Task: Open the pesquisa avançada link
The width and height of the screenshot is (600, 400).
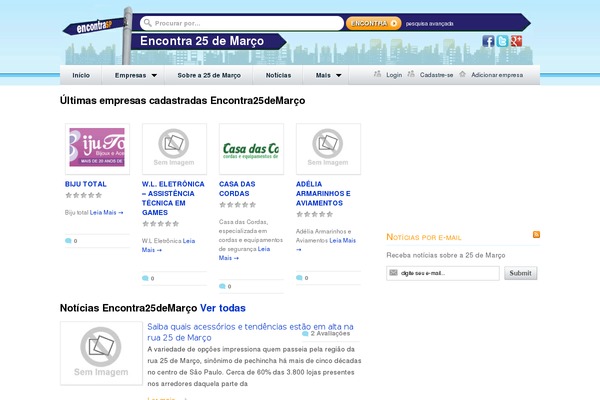Action: click(x=429, y=24)
